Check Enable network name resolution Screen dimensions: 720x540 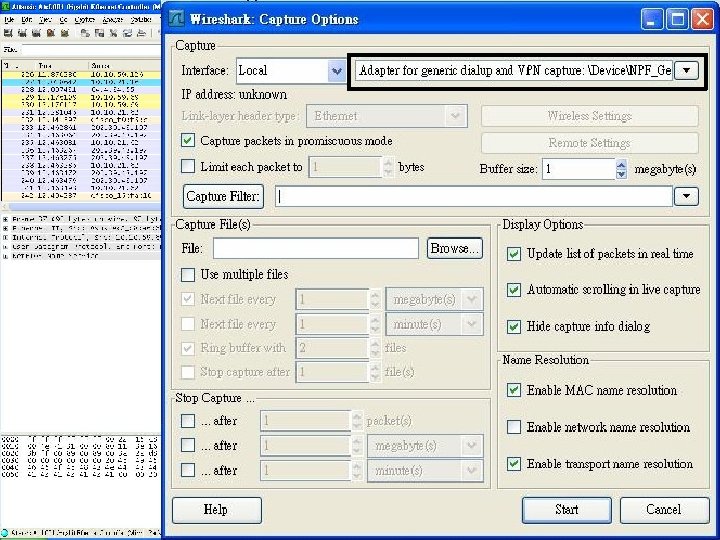coord(514,427)
